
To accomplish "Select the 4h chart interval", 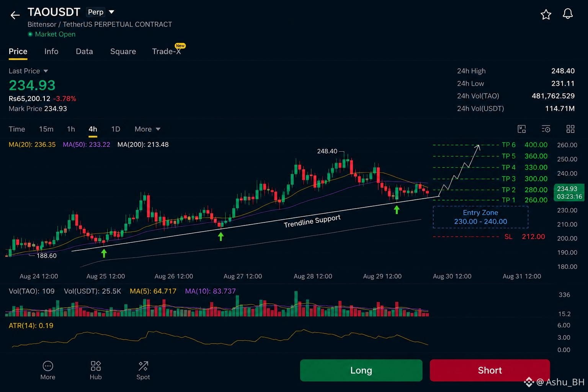I will (93, 129).
